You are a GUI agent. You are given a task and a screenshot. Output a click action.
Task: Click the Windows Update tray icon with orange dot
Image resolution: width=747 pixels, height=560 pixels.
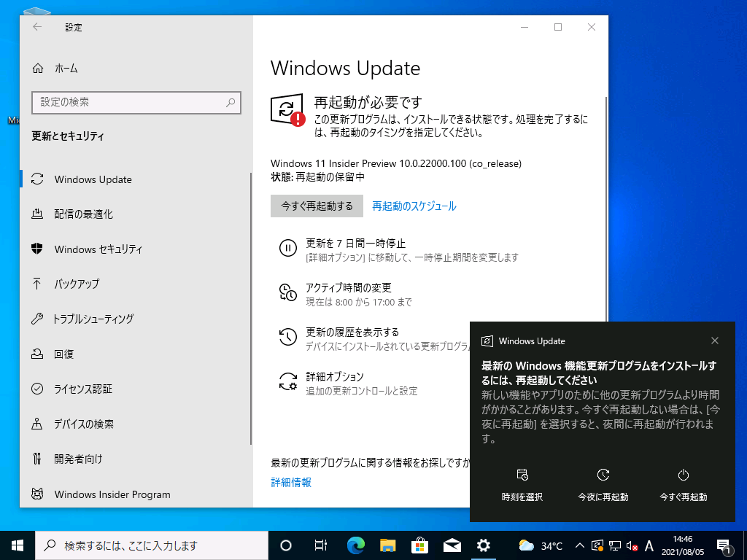click(x=597, y=545)
